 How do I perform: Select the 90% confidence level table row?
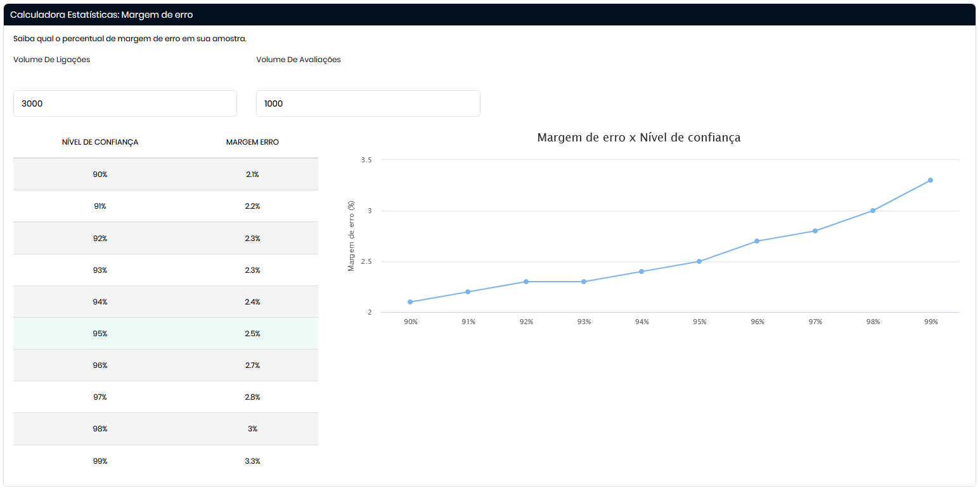point(165,174)
